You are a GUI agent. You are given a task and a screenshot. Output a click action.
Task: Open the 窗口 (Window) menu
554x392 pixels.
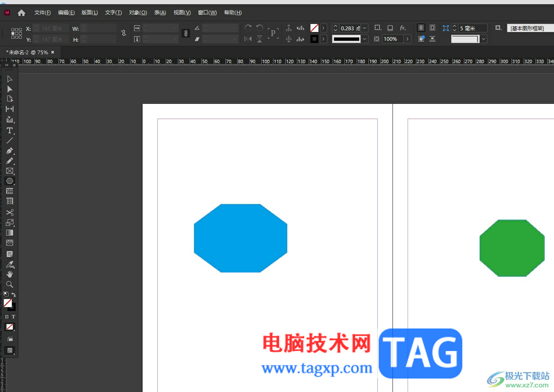click(x=207, y=13)
